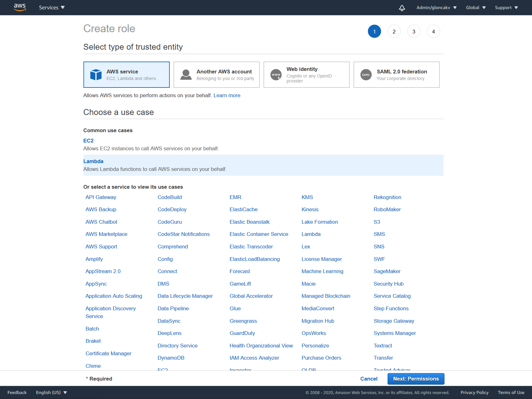532x399 pixels.
Task: Select the S3 service
Action: point(377,222)
